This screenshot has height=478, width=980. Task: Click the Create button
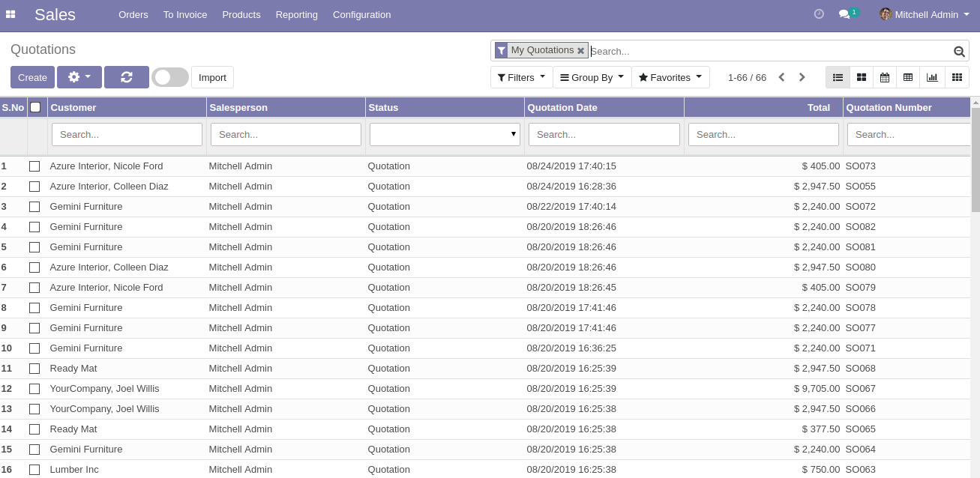click(x=32, y=77)
